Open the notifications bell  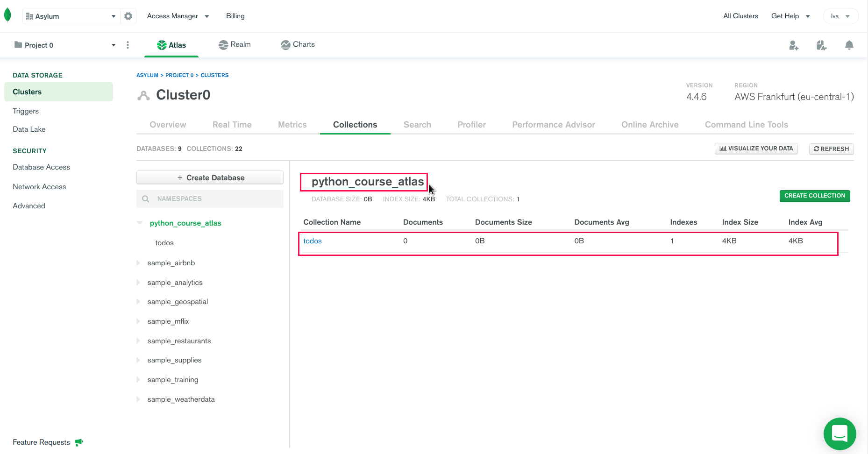[849, 45]
